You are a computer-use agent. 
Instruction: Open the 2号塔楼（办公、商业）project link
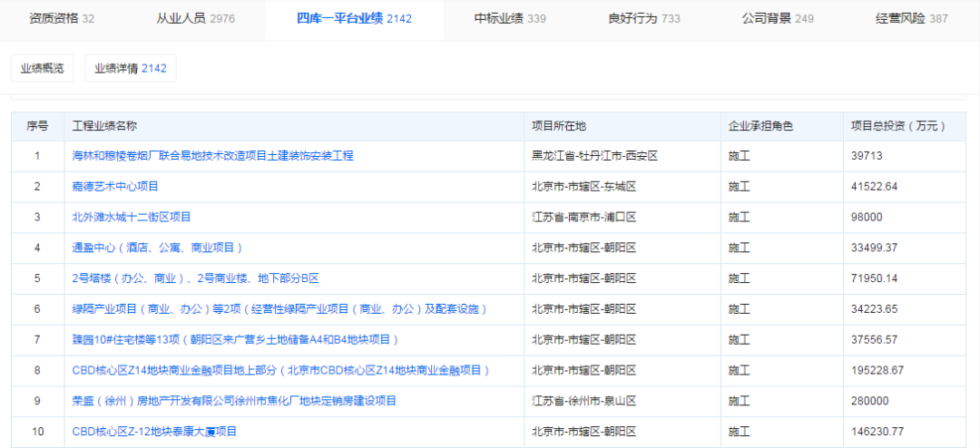tap(196, 278)
